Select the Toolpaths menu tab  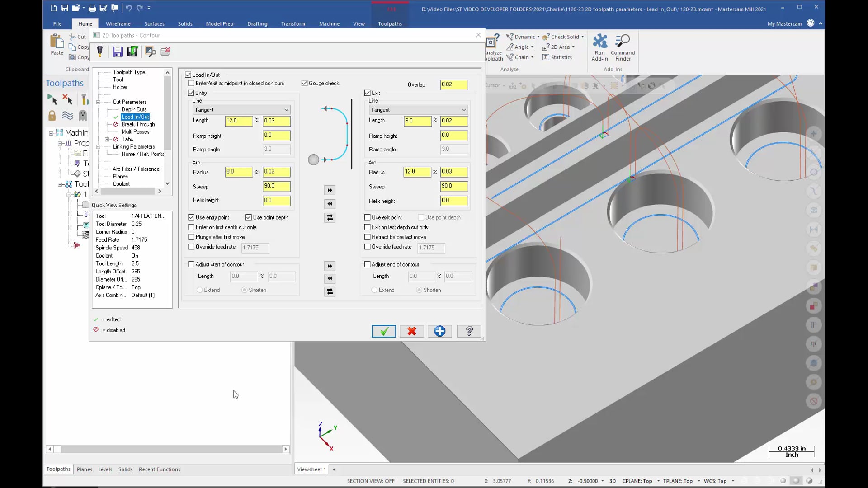(x=390, y=24)
